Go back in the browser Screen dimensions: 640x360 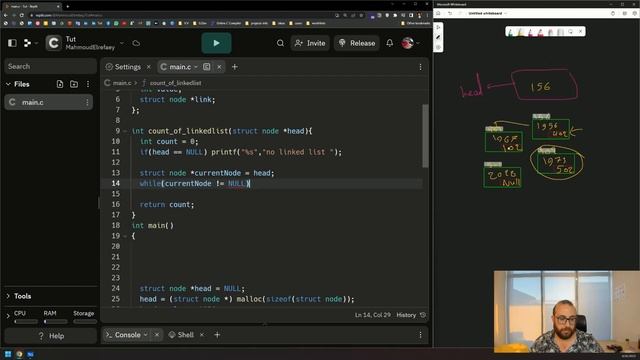click(x=5, y=15)
